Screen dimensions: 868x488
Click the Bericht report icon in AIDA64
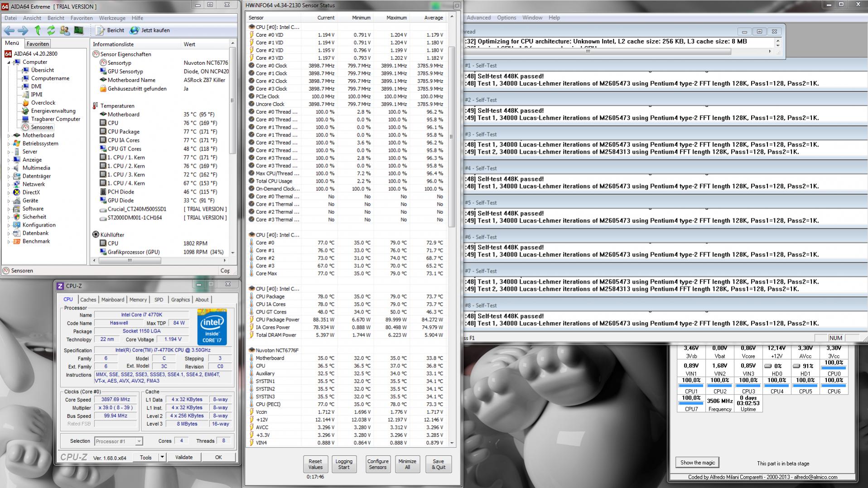coord(100,30)
